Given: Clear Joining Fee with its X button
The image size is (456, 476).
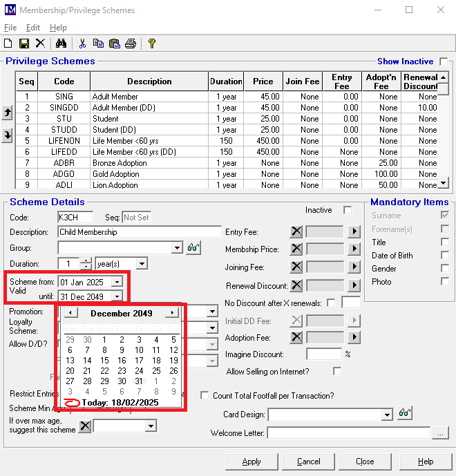Looking at the screenshot, I should (296, 267).
